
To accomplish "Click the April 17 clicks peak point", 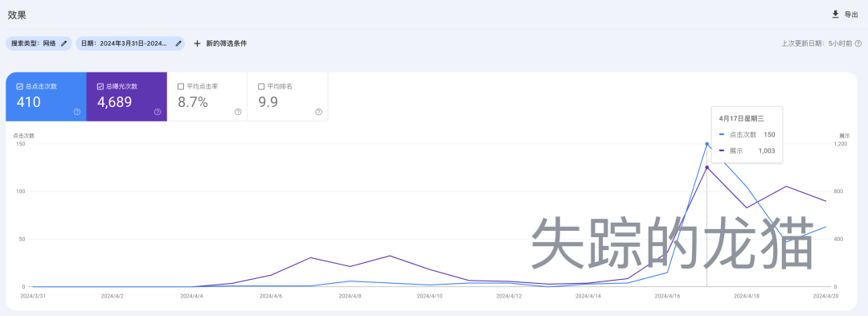I will pyautogui.click(x=707, y=144).
